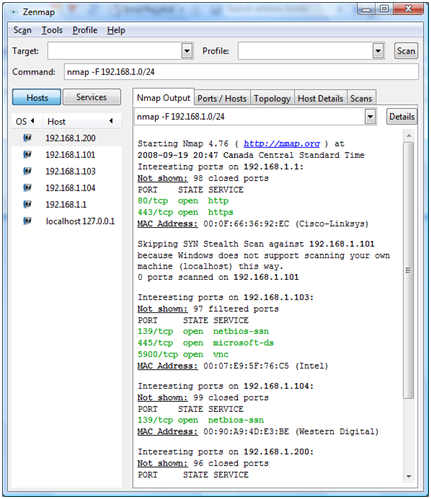The width and height of the screenshot is (431, 499).
Task: Click the OS icon for localhost 127.0.0.1
Action: pyautogui.click(x=27, y=221)
